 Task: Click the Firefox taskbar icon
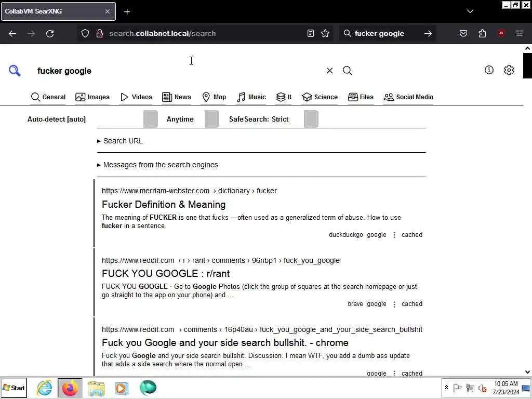pyautogui.click(x=70, y=388)
